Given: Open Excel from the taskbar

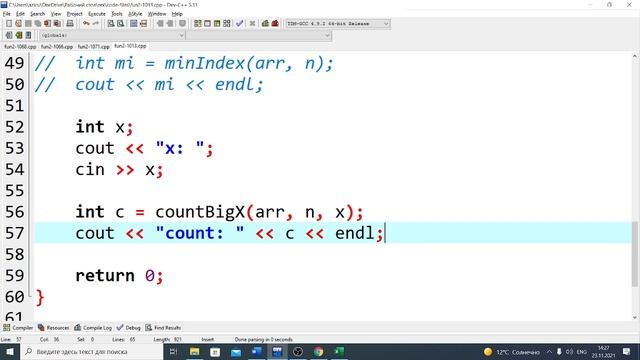Looking at the screenshot, I should click(x=339, y=352).
